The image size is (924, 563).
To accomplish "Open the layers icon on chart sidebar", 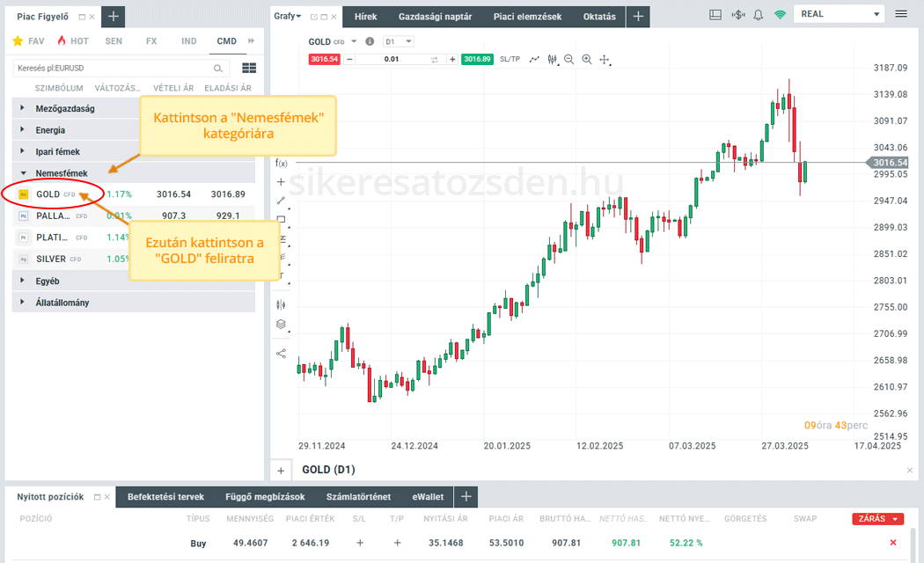I will coord(282,324).
